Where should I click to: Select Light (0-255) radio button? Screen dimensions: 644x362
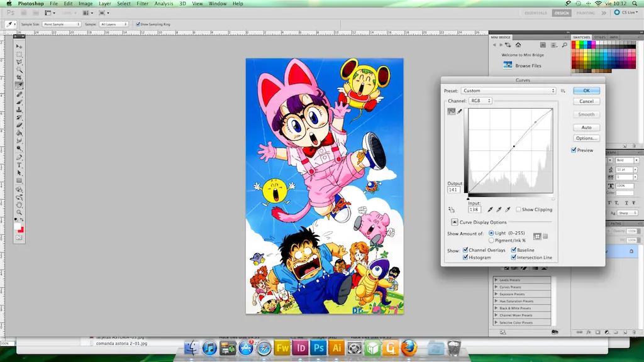point(491,233)
